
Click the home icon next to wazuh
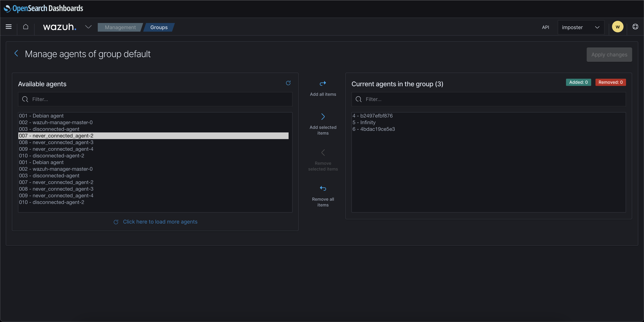point(26,27)
